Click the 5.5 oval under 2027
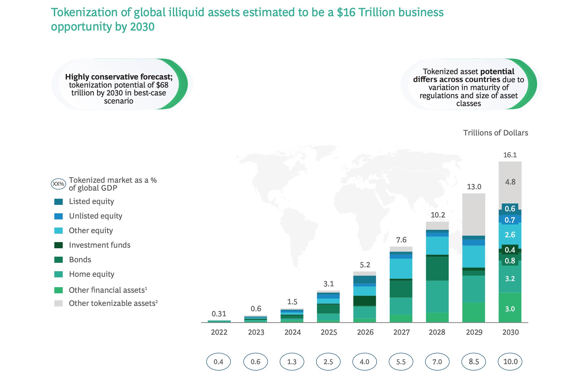Viewport: 588px width, 384px height. click(x=401, y=362)
